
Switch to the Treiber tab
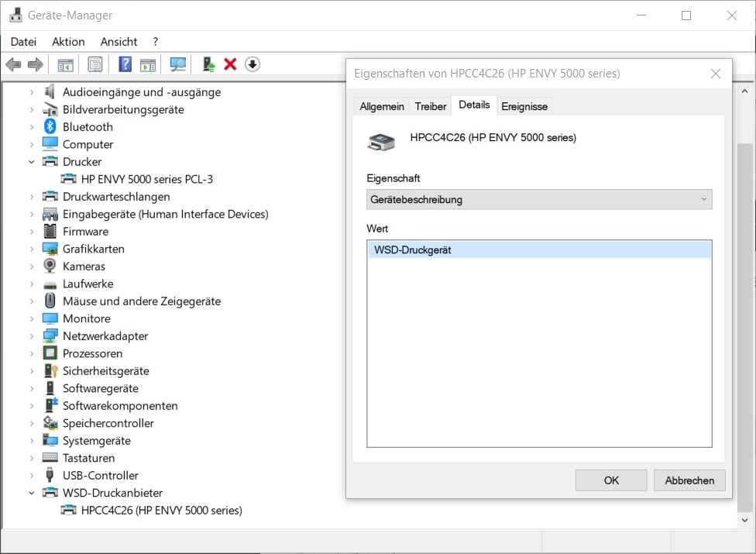pos(431,107)
